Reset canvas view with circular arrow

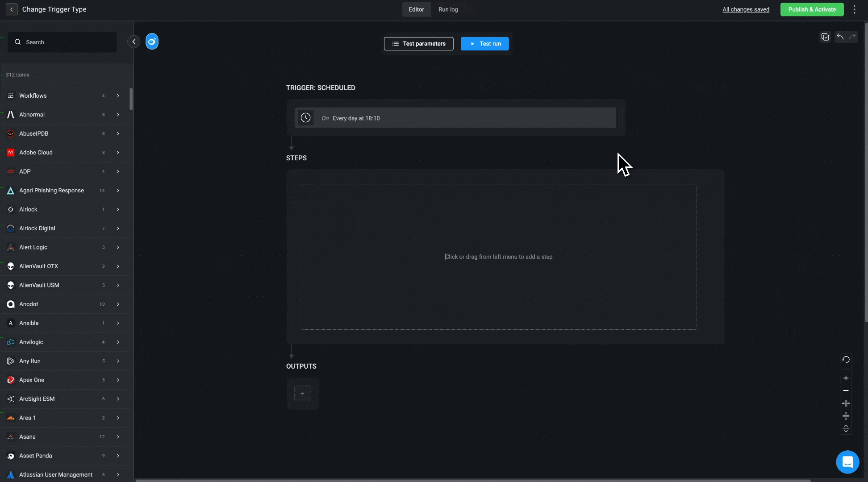tap(846, 360)
